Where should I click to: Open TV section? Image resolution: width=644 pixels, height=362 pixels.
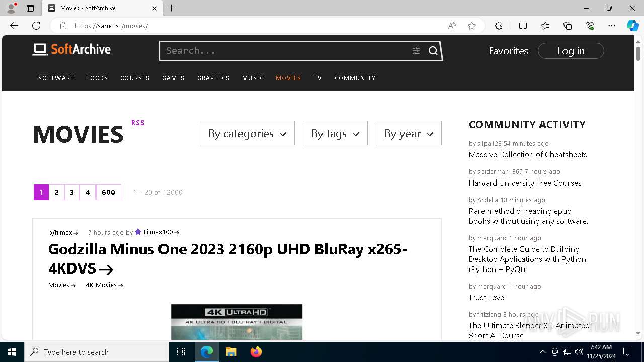point(317,78)
